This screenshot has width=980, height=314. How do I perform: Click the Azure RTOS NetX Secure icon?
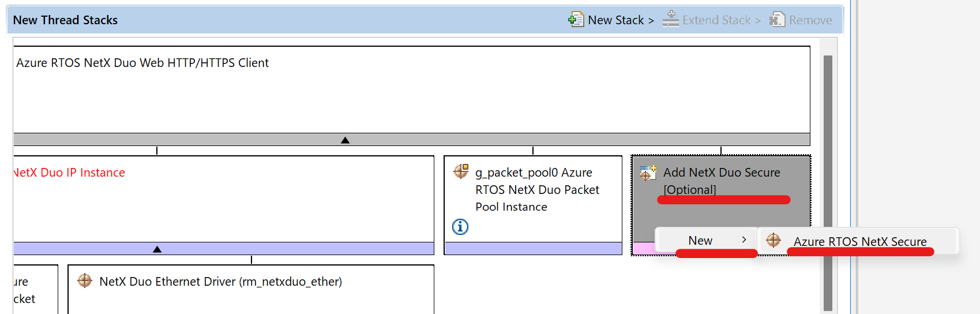[774, 240]
